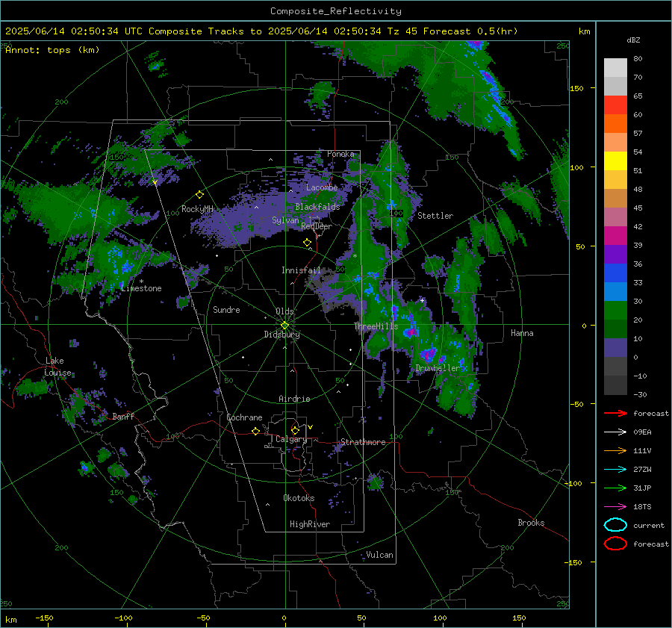Click the white 09EA arrow icon
The width and height of the screenshot is (672, 628).
615,432
